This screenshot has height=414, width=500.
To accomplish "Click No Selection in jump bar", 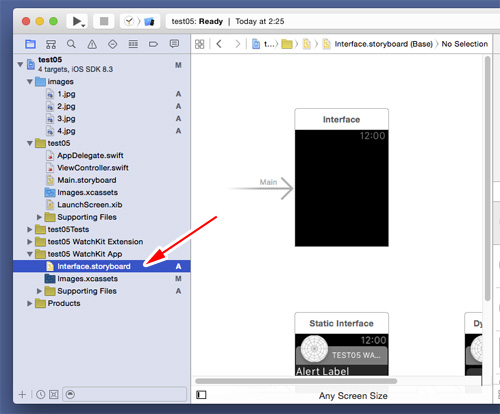I will click(464, 44).
